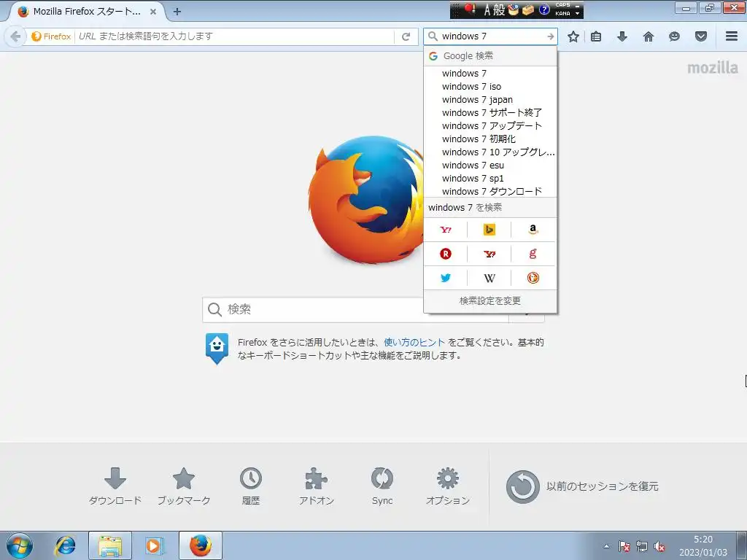This screenshot has height=560, width=747.
Task: Open the clock showing 5:20
Action: point(703,545)
